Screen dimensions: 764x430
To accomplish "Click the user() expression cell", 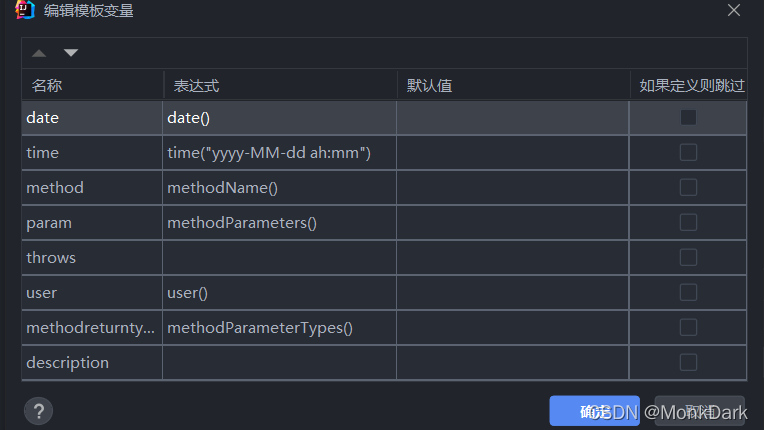I will tap(279, 293).
